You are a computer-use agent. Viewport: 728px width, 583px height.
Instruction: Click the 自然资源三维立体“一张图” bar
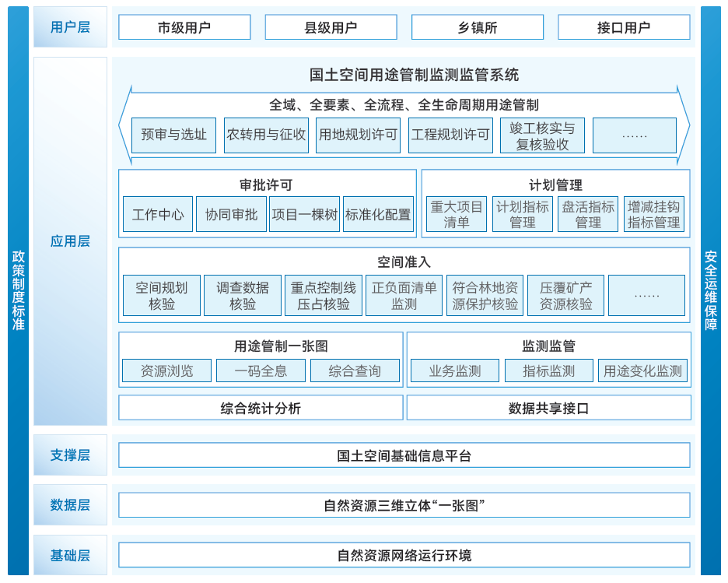click(404, 505)
